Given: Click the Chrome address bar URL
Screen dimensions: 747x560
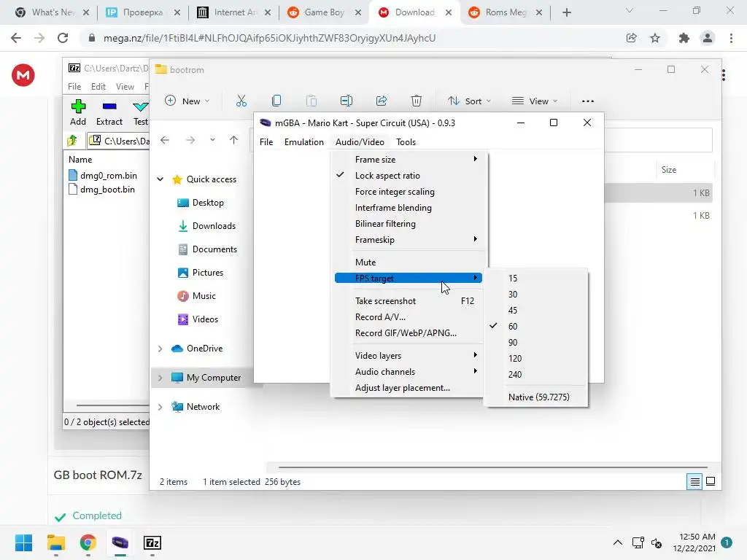Looking at the screenshot, I should (269, 38).
